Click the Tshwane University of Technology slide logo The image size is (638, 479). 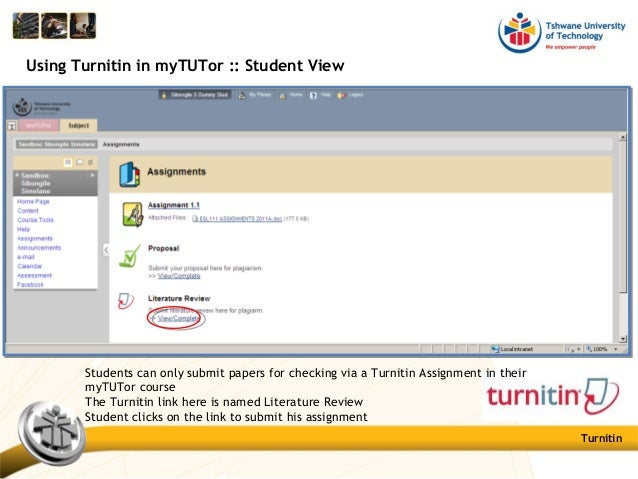click(x=562, y=33)
